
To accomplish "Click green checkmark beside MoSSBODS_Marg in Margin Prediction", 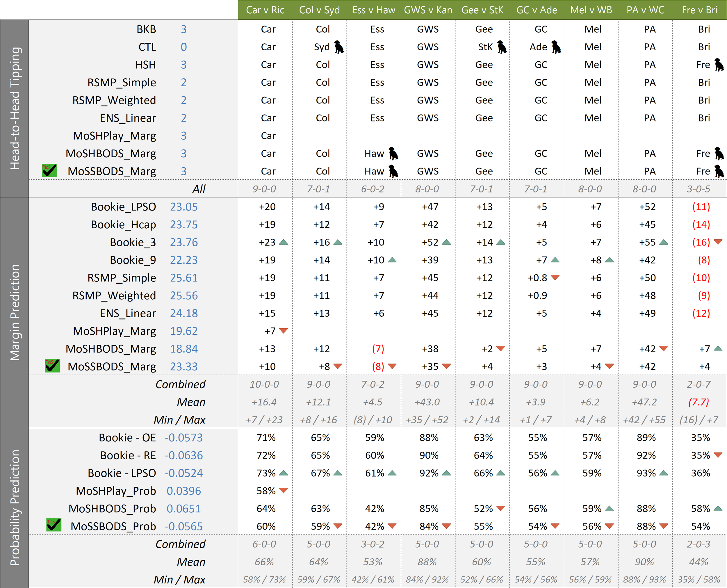I will coord(52,366).
